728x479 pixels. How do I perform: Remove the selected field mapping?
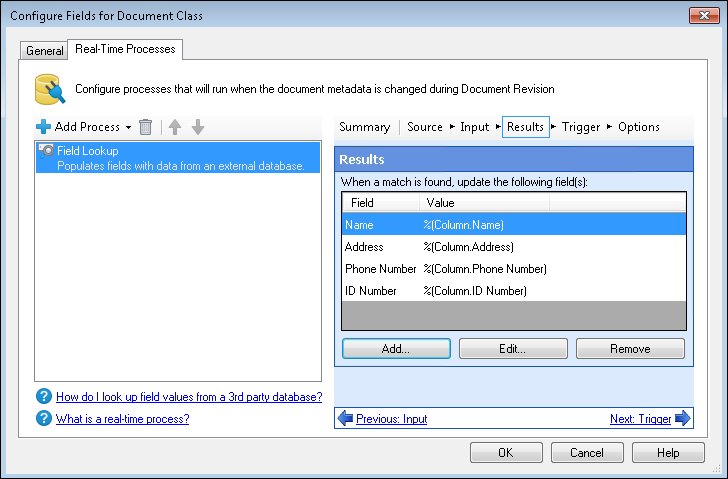(630, 349)
